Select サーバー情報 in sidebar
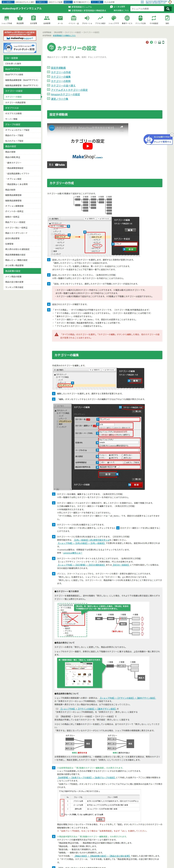This screenshot has height=868, width=174. tap(22, 119)
